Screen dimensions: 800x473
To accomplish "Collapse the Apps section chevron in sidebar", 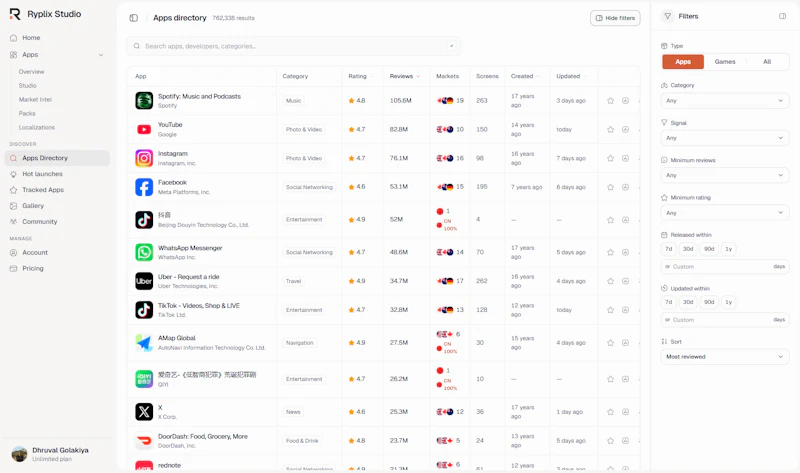I will pyautogui.click(x=101, y=55).
